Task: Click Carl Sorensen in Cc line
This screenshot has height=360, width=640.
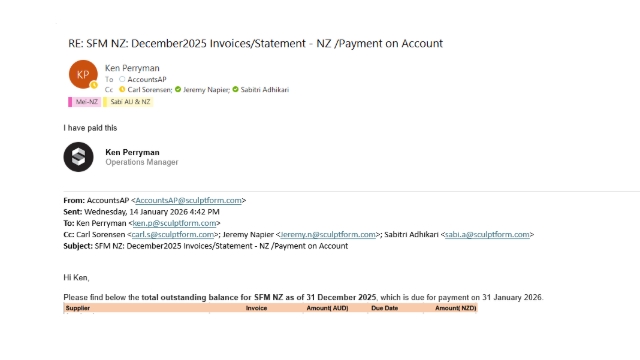Action: pos(149,89)
